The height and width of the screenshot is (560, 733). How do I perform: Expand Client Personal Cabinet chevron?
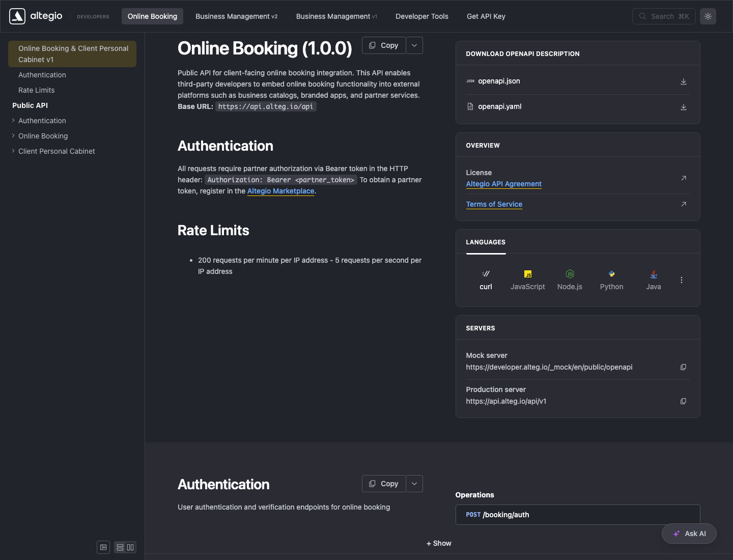tap(13, 151)
